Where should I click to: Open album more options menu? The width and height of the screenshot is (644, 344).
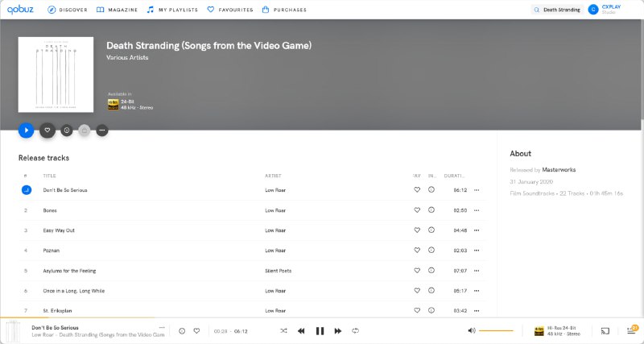(101, 130)
